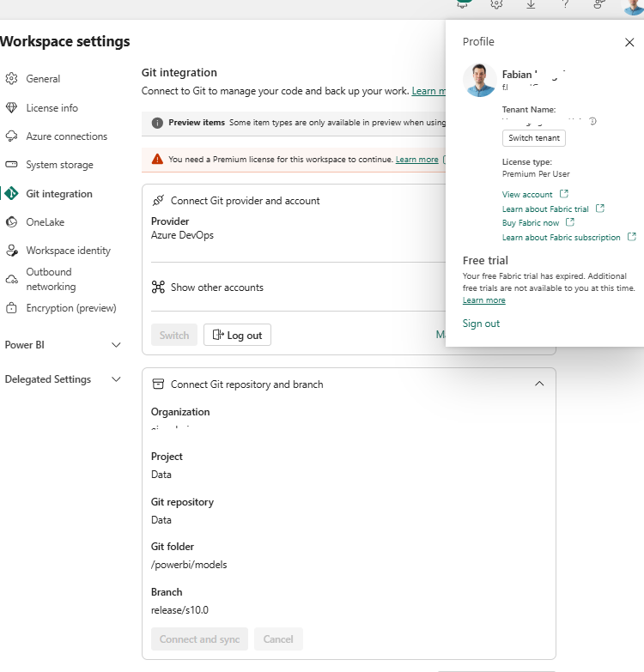Click external icon beside Fabric subscription link
This screenshot has width=644, height=672.
click(x=632, y=237)
